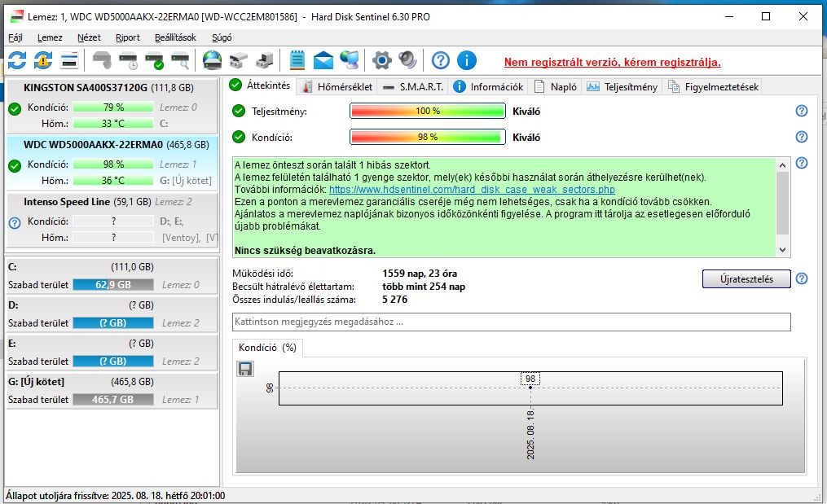Click the registration reminder link
This screenshot has width=827, height=504.
pos(612,62)
